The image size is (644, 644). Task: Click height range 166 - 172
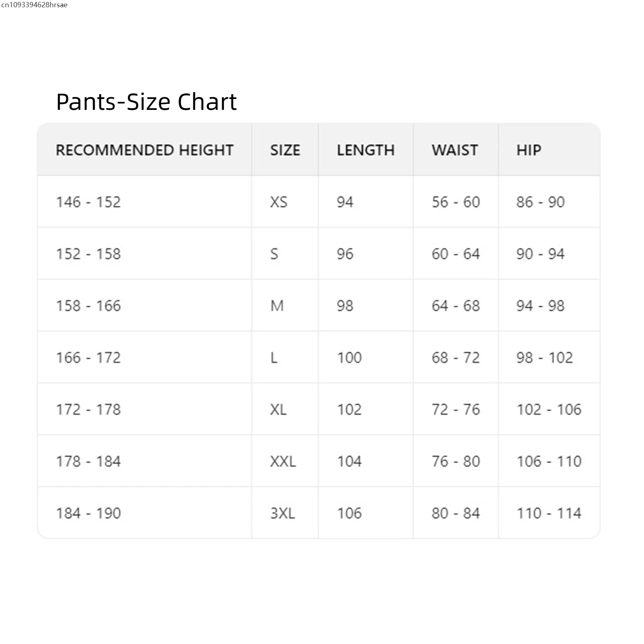(88, 358)
